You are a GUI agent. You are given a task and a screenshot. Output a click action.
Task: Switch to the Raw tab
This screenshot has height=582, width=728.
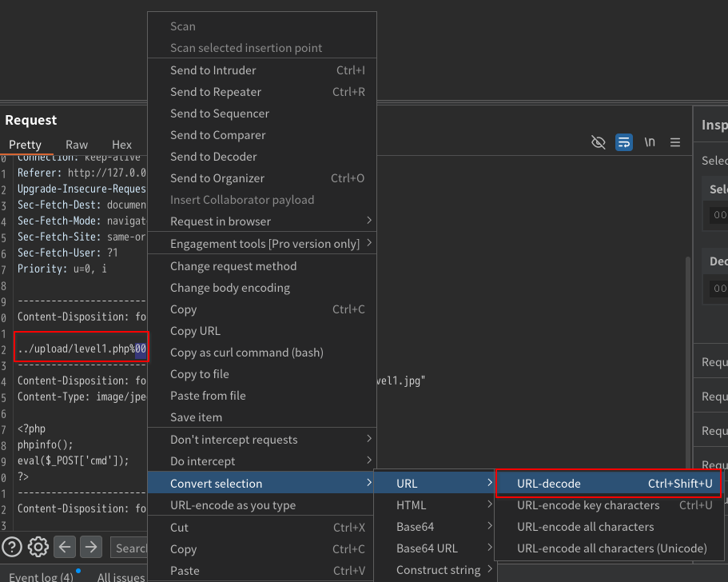[77, 145]
